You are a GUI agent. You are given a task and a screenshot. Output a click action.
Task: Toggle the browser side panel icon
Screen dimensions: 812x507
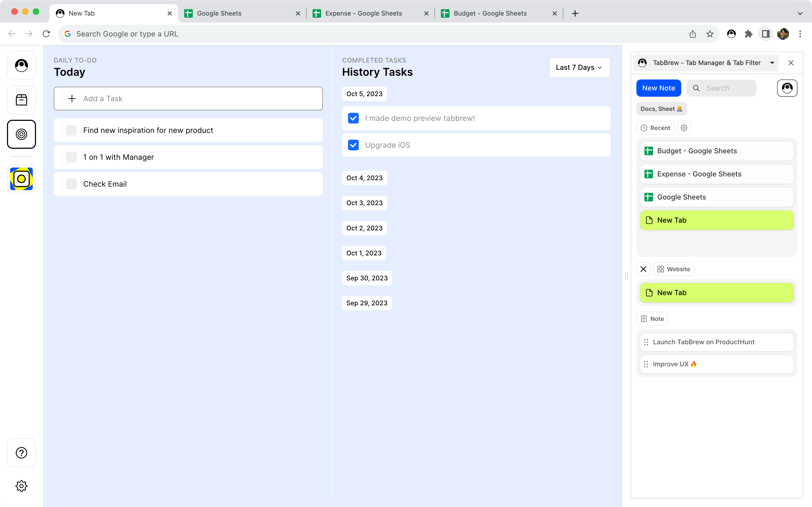pyautogui.click(x=765, y=34)
